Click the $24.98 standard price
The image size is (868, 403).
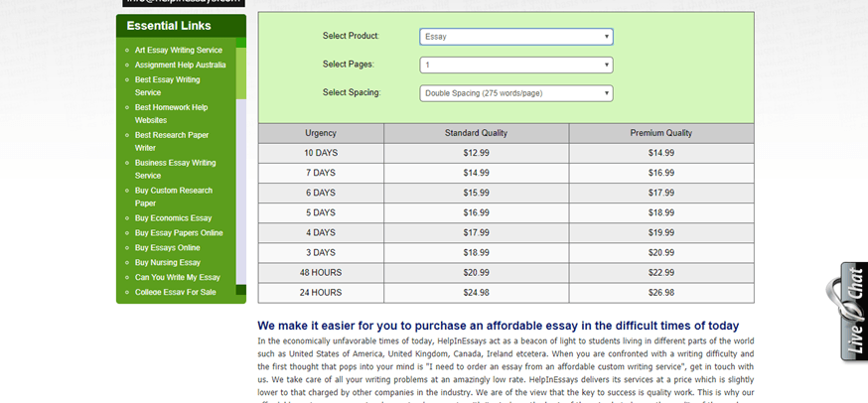(x=476, y=293)
